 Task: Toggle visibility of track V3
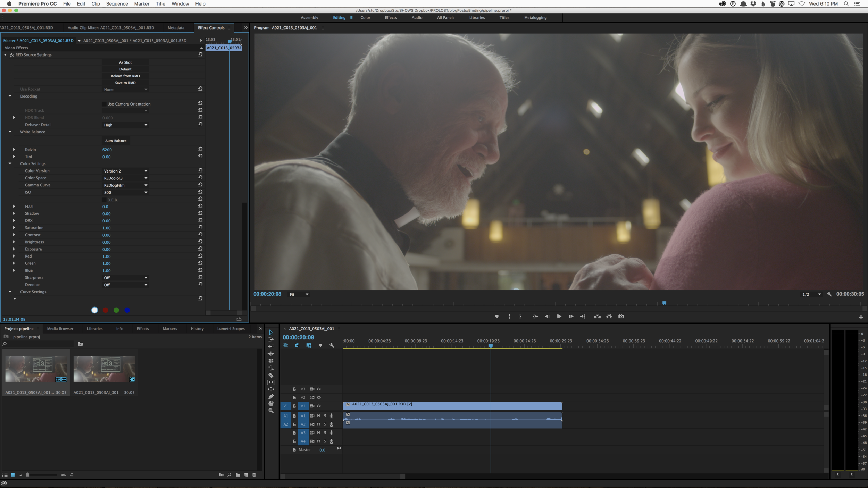(319, 389)
